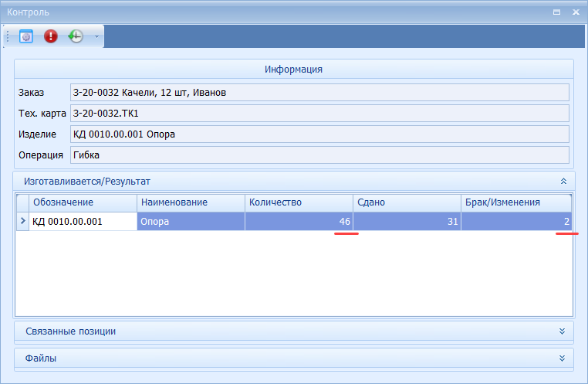Image resolution: width=588 pixels, height=384 pixels.
Task: Open the toolbar options dropdown arrow
Action: tap(96, 36)
